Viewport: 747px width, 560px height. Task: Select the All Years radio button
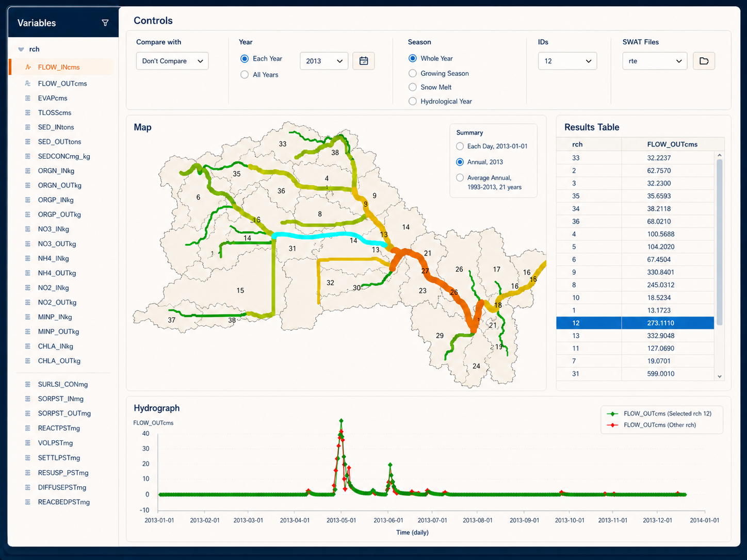click(x=245, y=75)
